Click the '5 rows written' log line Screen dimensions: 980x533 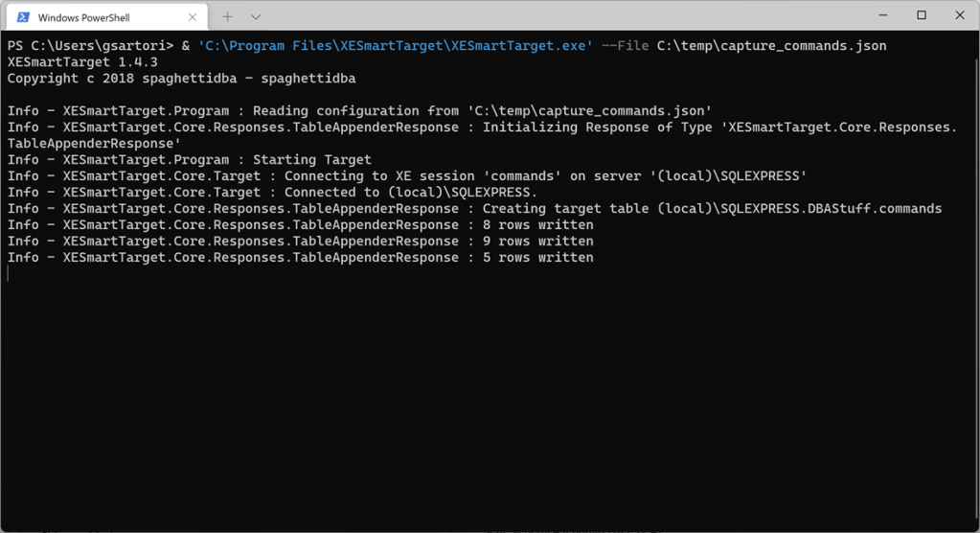(300, 258)
